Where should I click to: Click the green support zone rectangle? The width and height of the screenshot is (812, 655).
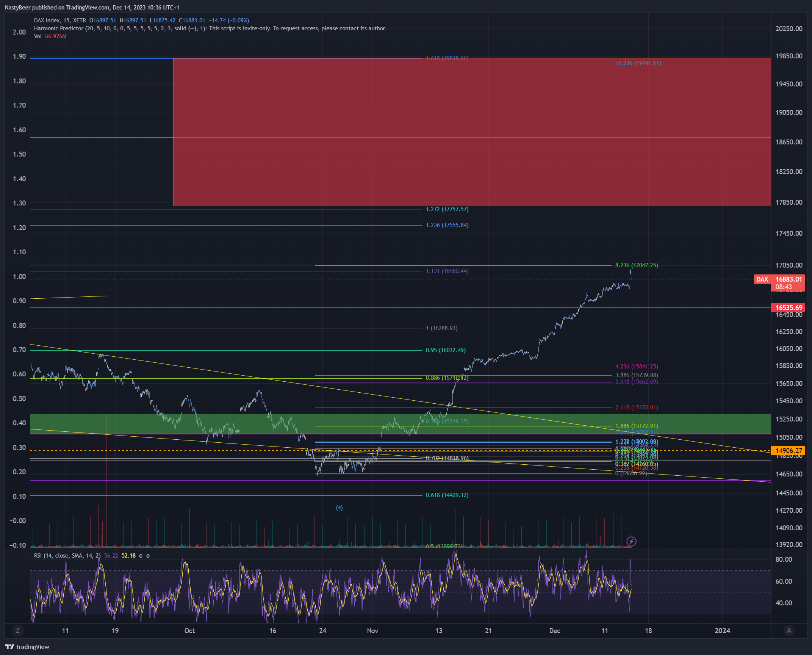tap(401, 424)
